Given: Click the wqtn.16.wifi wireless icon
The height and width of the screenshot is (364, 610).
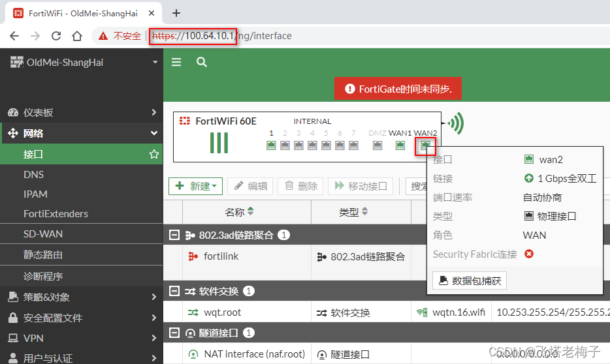Looking at the screenshot, I should (x=422, y=312).
